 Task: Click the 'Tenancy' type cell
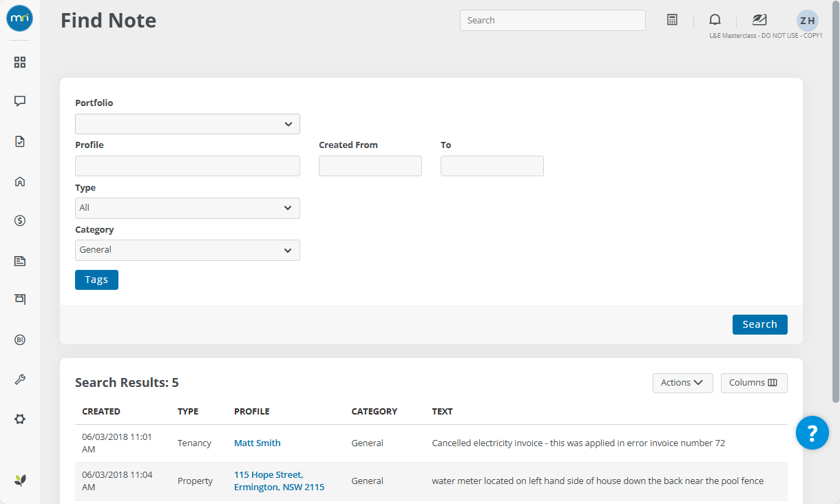pyautogui.click(x=194, y=443)
